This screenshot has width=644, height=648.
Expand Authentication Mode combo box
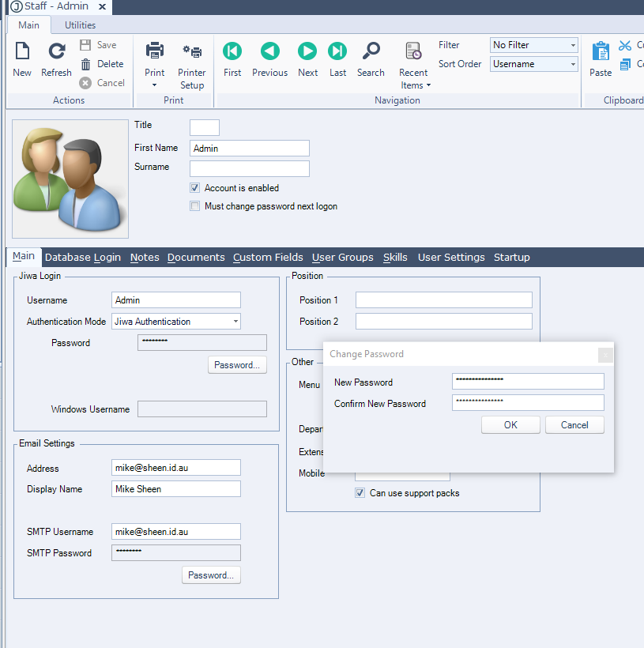(235, 322)
